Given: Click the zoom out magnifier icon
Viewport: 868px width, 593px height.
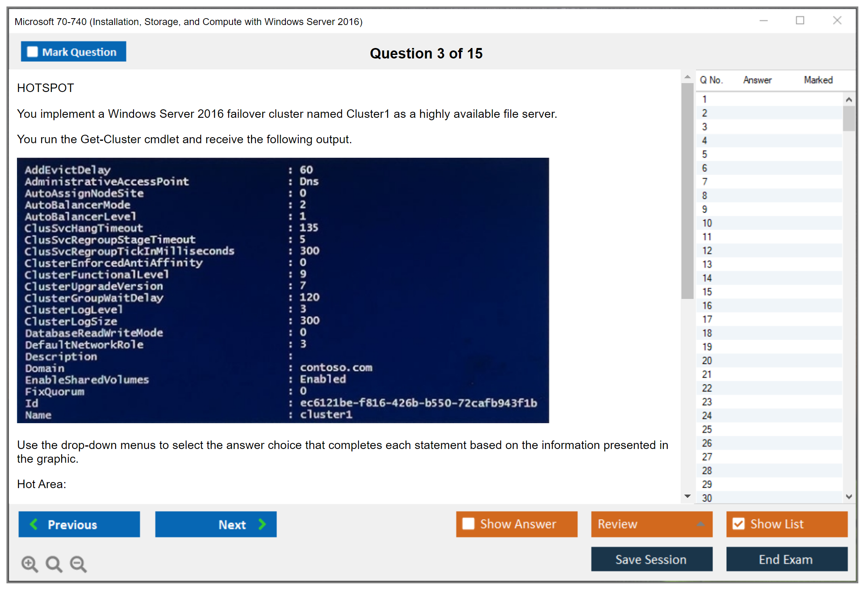Looking at the screenshot, I should 78,564.
